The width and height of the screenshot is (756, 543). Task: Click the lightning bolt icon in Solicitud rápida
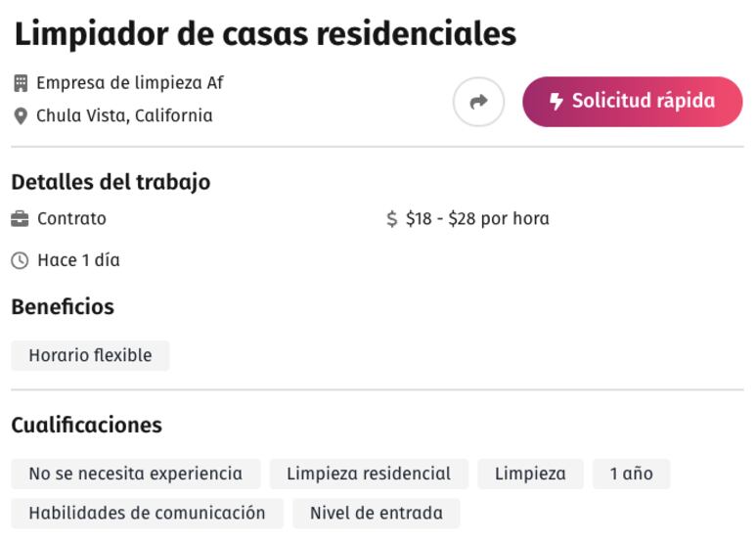(556, 102)
